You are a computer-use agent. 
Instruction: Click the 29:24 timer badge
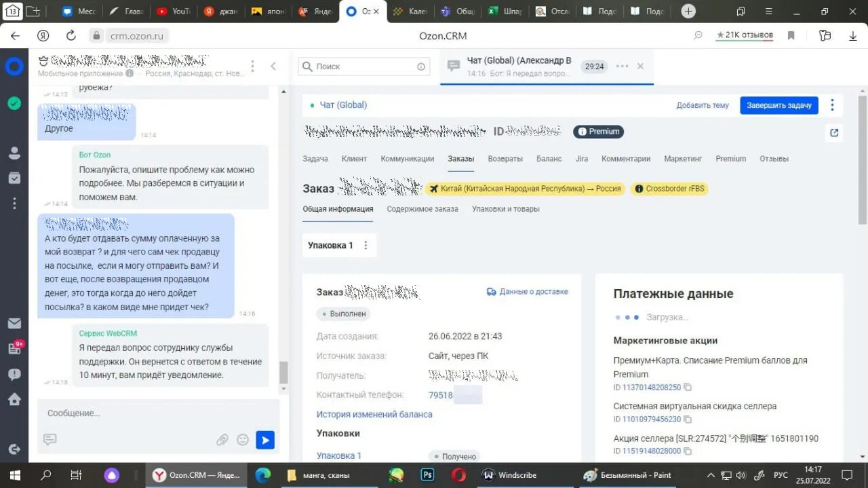pyautogui.click(x=594, y=67)
